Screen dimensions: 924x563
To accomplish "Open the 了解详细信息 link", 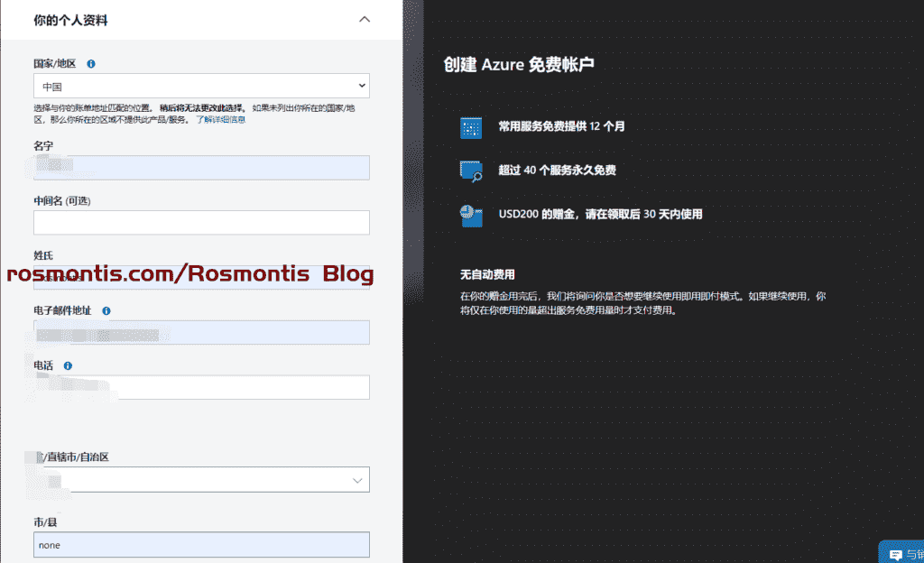I will [x=220, y=120].
